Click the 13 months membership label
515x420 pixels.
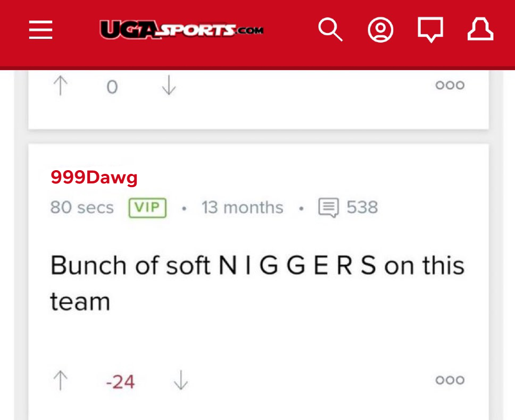(x=243, y=207)
